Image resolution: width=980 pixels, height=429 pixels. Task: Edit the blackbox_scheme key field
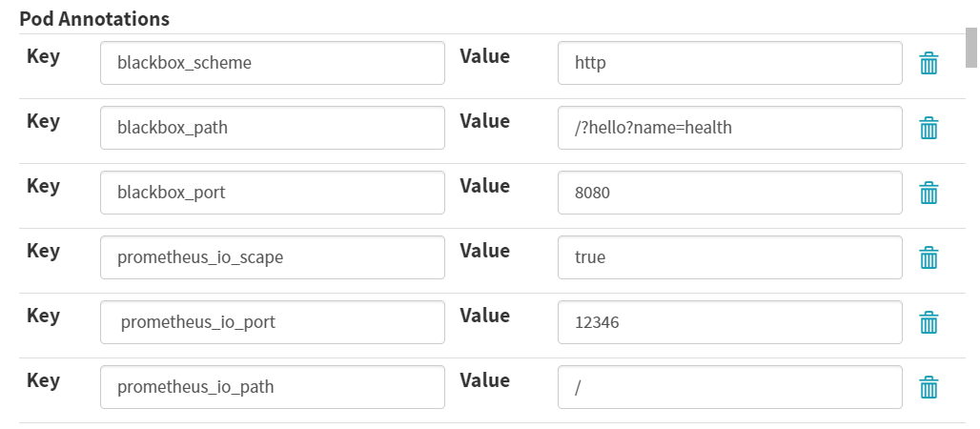tap(273, 63)
